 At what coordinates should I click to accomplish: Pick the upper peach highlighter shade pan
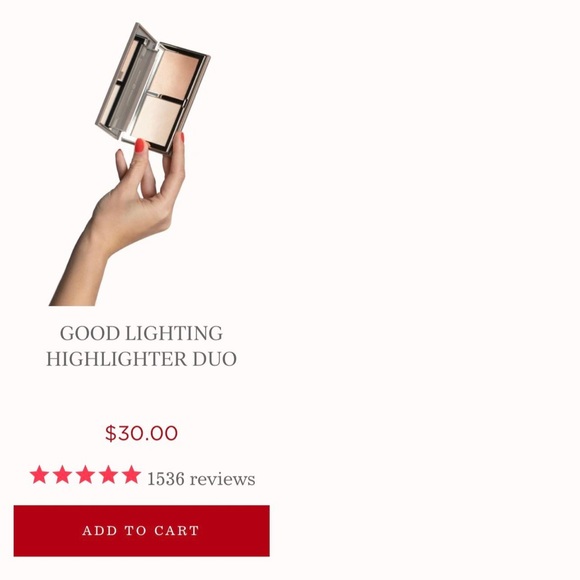[x=177, y=73]
